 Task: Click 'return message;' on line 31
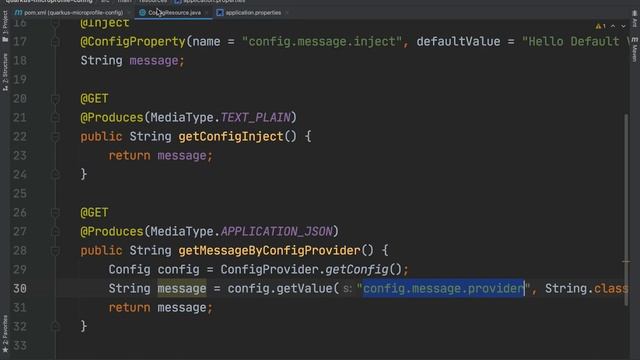[160, 307]
